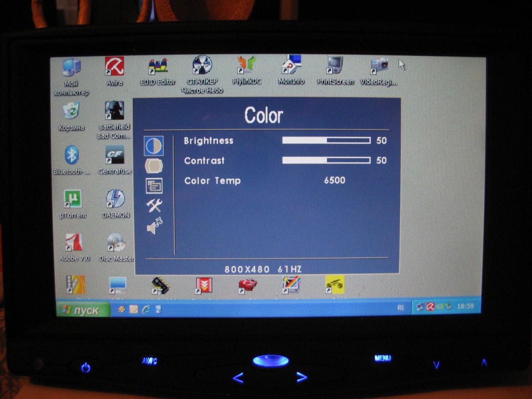Select the Color half-circle icon in OSD
Viewport: 532px width, 399px height.
(x=154, y=146)
